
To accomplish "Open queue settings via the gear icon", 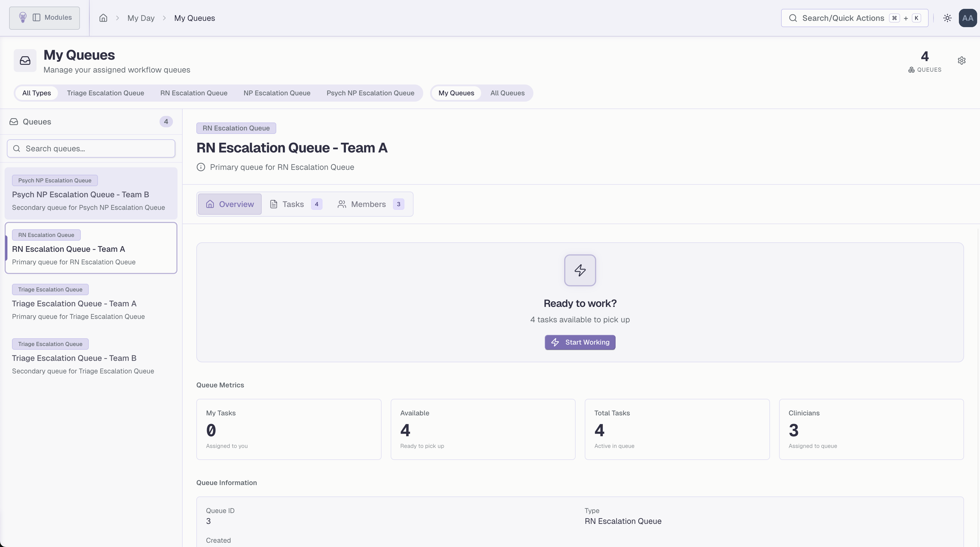I will point(962,60).
